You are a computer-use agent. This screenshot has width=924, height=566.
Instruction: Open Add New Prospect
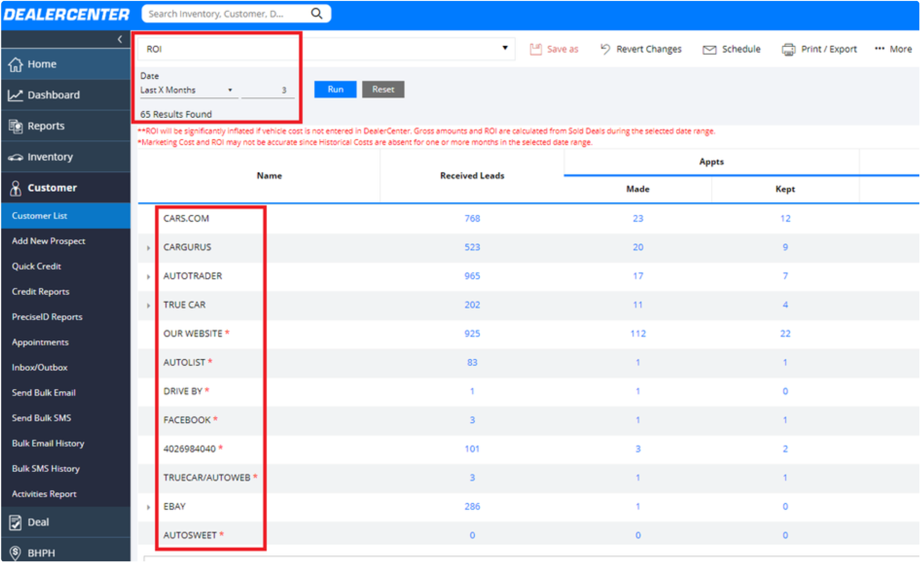pyautogui.click(x=48, y=241)
